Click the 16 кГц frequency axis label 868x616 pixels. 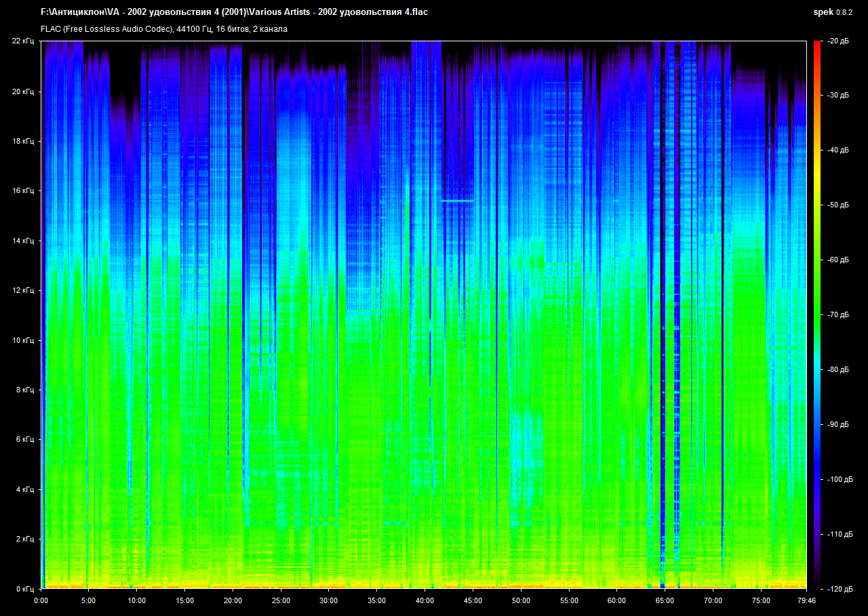pyautogui.click(x=22, y=191)
